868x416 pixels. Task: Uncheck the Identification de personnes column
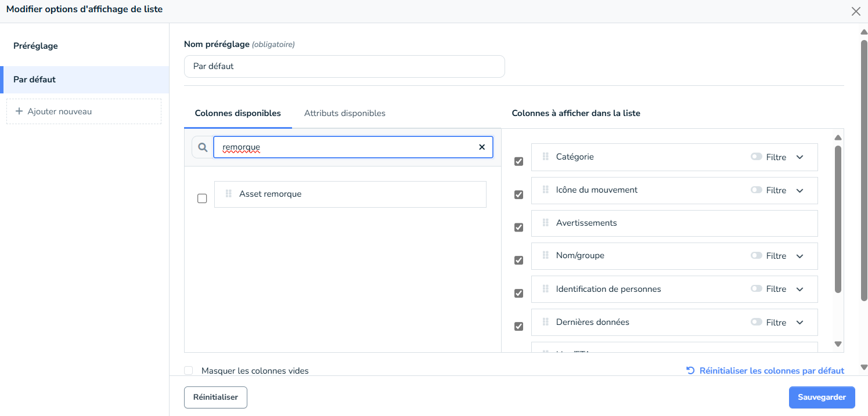[x=519, y=294]
